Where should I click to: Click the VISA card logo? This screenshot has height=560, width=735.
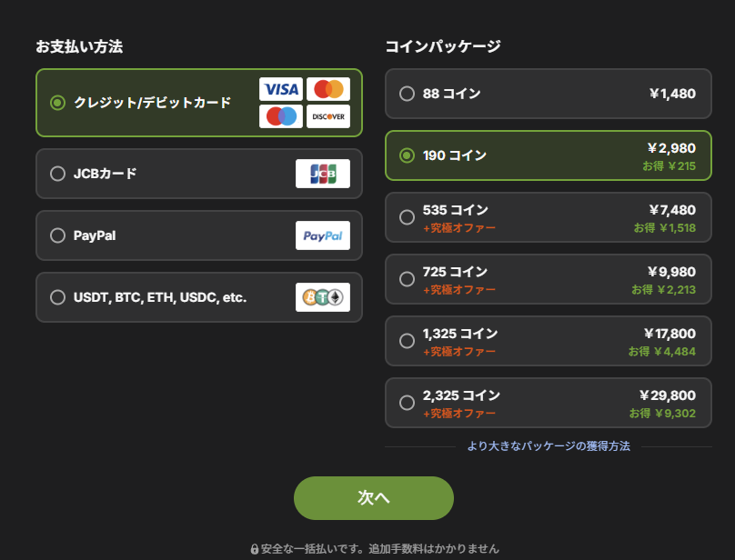point(281,89)
